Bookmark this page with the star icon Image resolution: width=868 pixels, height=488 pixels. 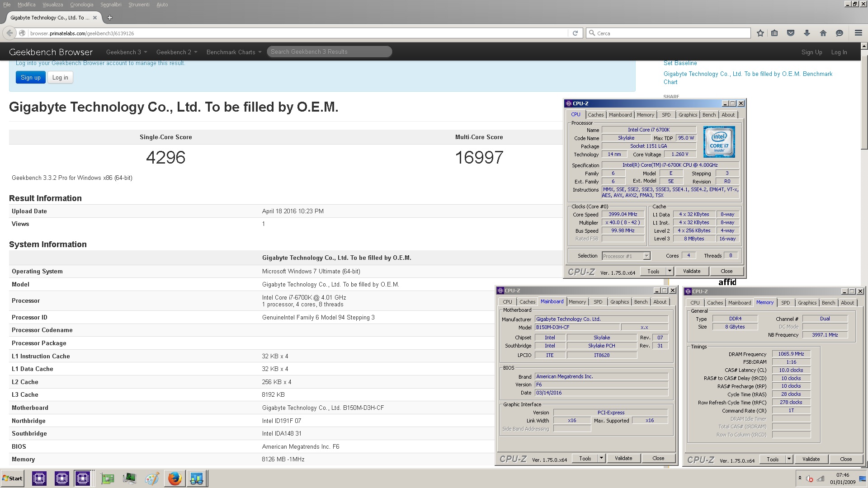click(x=760, y=33)
